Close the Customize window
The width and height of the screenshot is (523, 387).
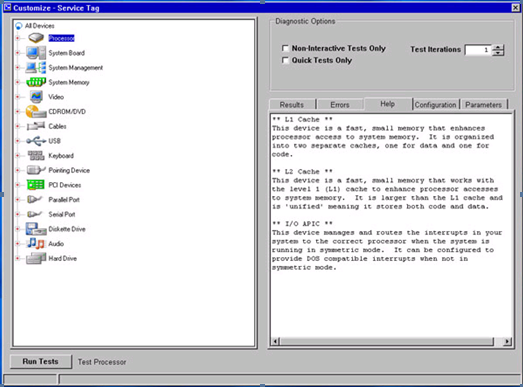[x=515, y=8]
